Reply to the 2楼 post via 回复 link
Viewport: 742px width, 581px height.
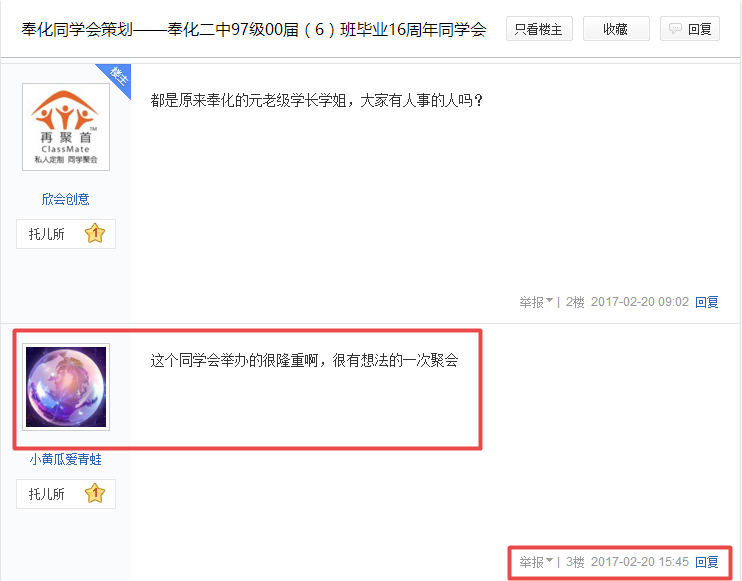707,302
